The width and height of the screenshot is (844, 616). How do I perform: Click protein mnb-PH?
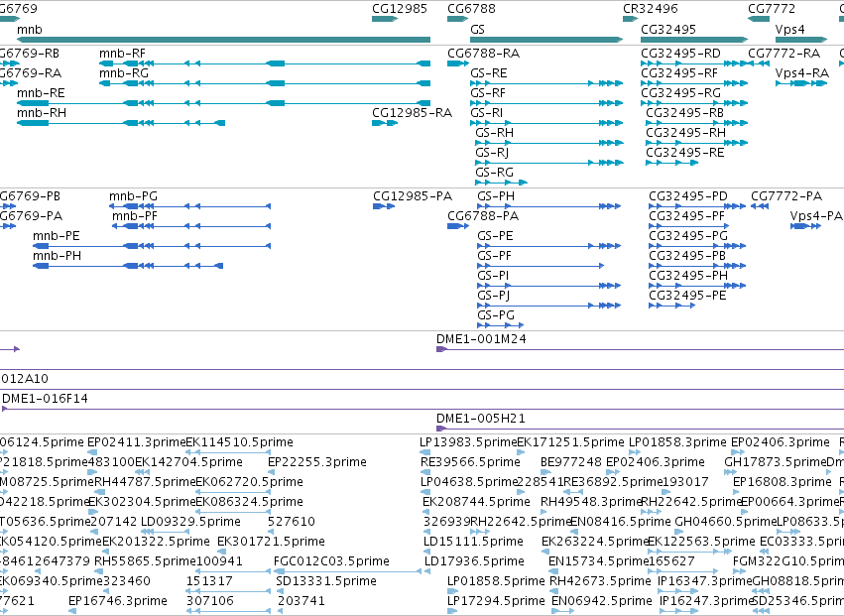128,266
